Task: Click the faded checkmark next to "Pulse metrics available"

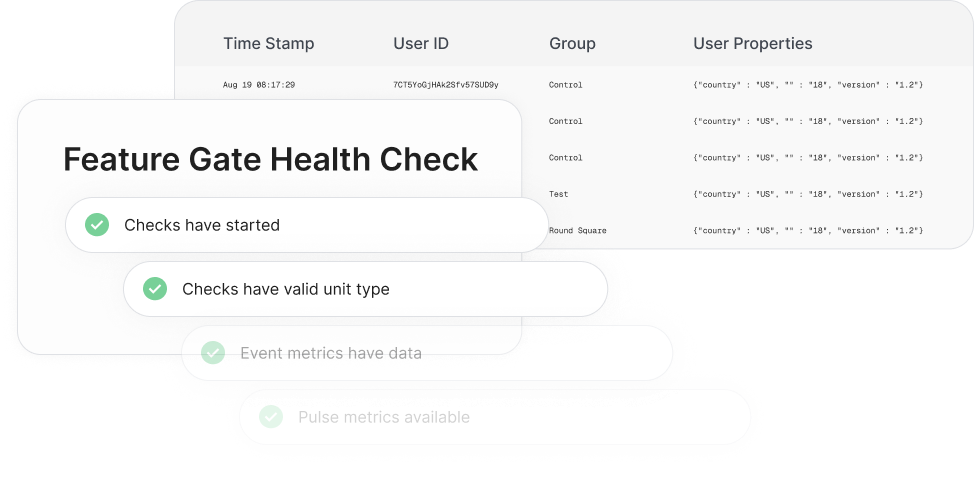Action: coord(271,417)
